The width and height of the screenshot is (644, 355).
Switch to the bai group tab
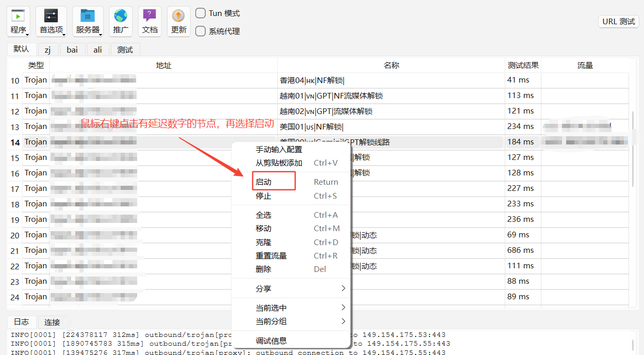click(x=72, y=50)
